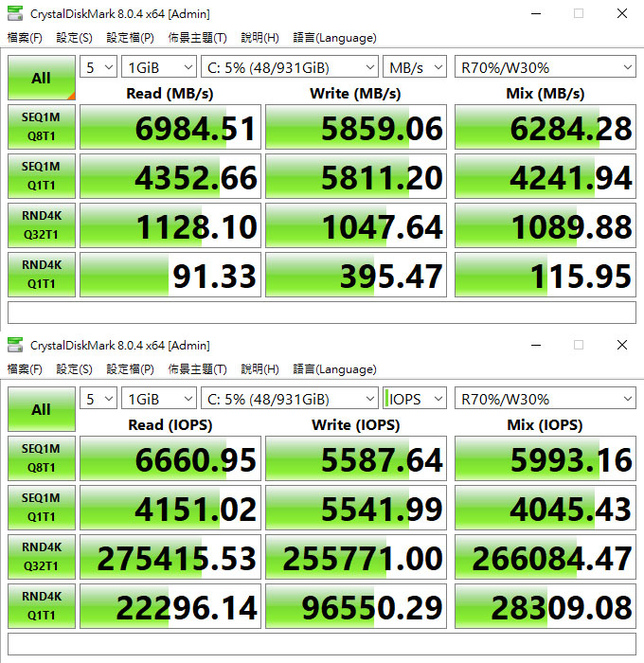644x663 pixels.
Task: Open drive C: selector in IOPS window
Action: click(290, 399)
